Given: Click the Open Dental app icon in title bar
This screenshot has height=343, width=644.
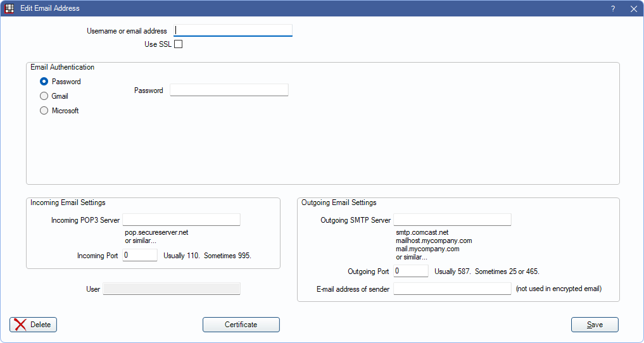Looking at the screenshot, I should [9, 9].
